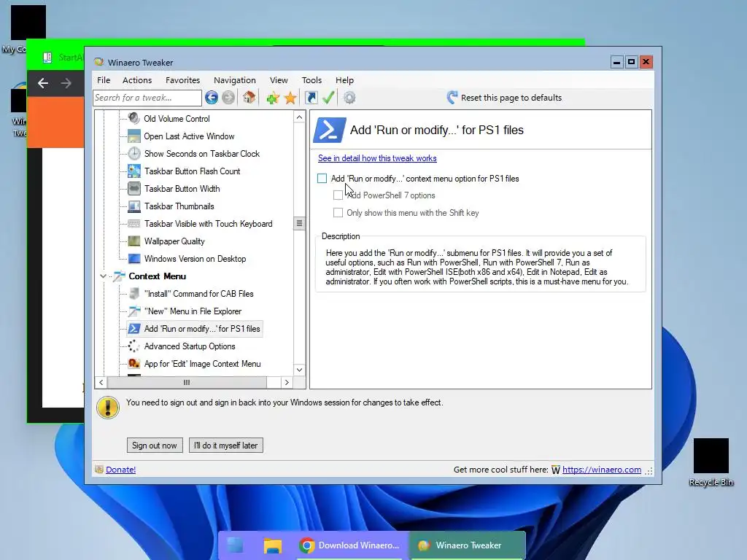Click the Sign out now button
The image size is (747, 560).
155,446
